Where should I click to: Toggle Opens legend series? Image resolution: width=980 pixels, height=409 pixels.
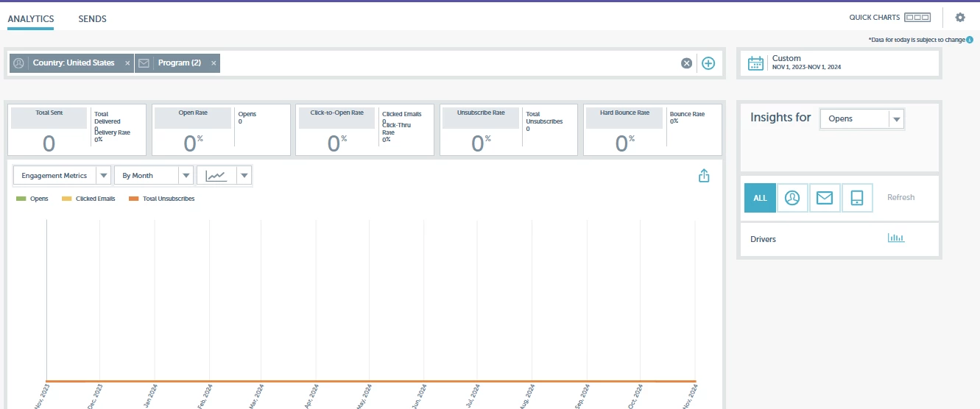(32, 199)
